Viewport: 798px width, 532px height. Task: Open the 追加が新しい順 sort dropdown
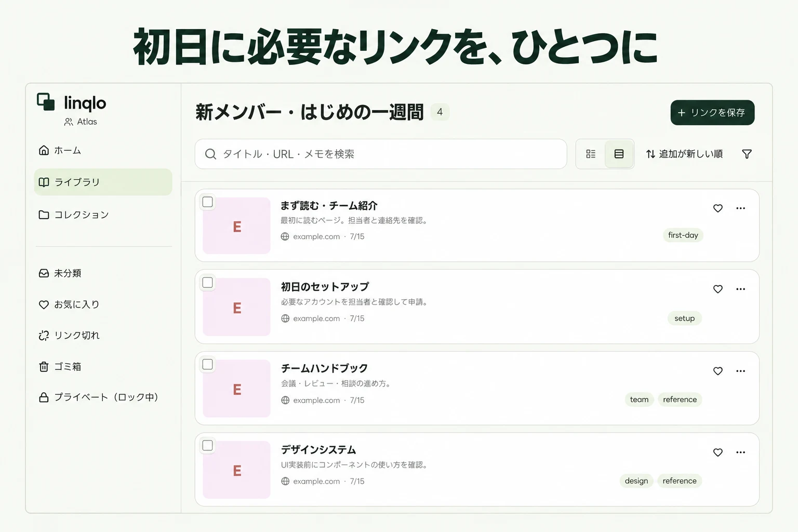[x=684, y=154]
